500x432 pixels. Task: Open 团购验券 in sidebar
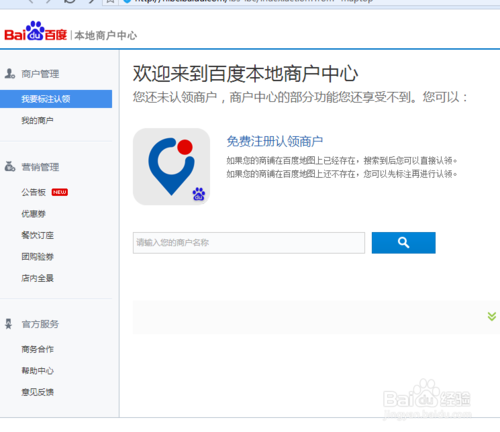(37, 257)
